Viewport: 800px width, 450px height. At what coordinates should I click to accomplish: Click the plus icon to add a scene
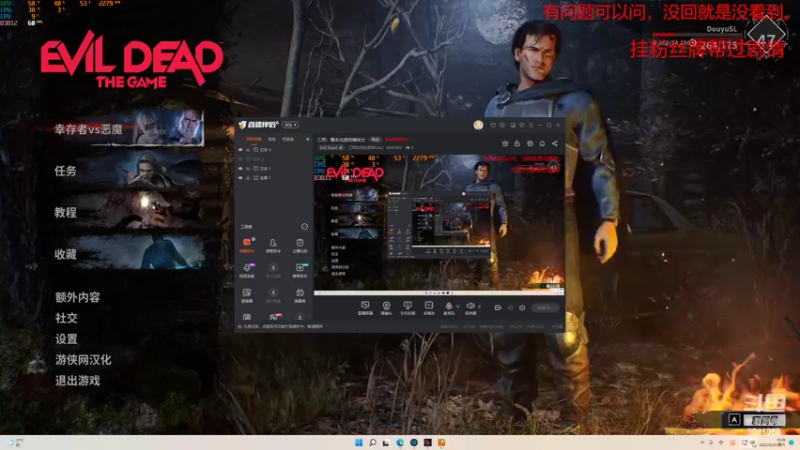pos(307,139)
